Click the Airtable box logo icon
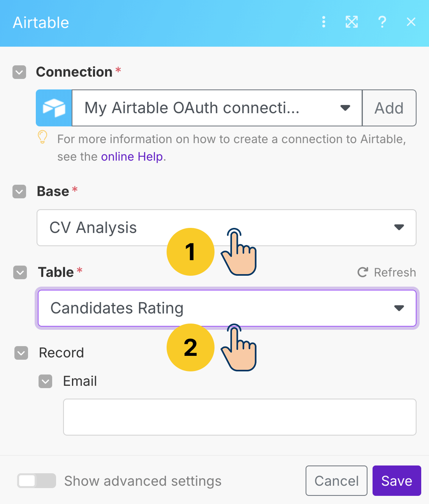This screenshot has width=429, height=504. click(54, 108)
